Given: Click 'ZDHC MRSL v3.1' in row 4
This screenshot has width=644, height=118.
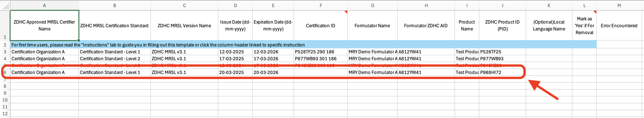Looking at the screenshot, I should (x=184, y=58).
